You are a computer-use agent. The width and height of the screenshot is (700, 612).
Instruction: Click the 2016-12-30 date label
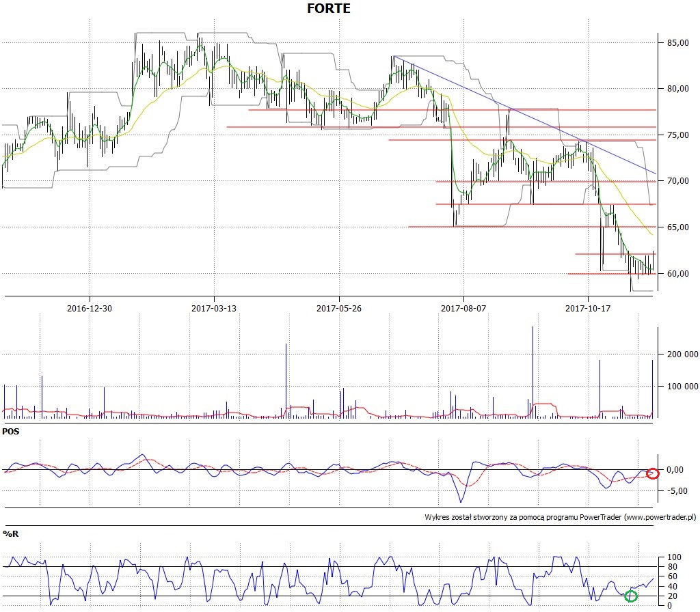pos(90,309)
